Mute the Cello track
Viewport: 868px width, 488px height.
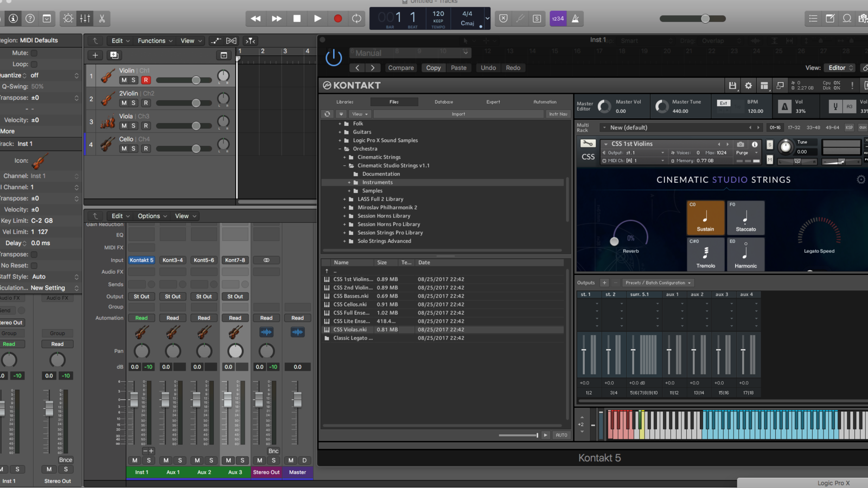point(124,149)
